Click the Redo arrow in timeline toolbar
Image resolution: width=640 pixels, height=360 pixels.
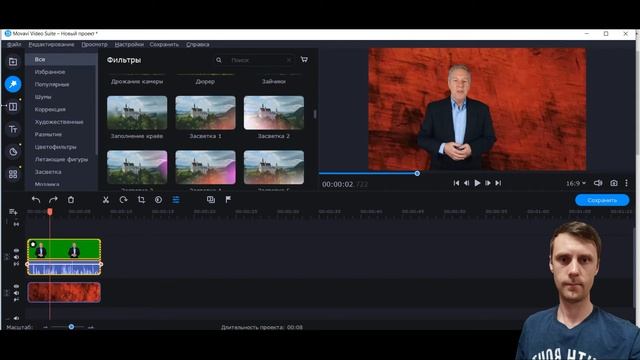click(53, 200)
